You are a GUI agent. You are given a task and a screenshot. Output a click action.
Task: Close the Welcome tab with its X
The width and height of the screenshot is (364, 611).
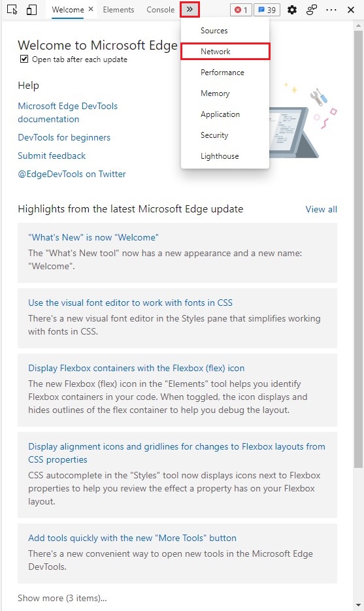(91, 9)
